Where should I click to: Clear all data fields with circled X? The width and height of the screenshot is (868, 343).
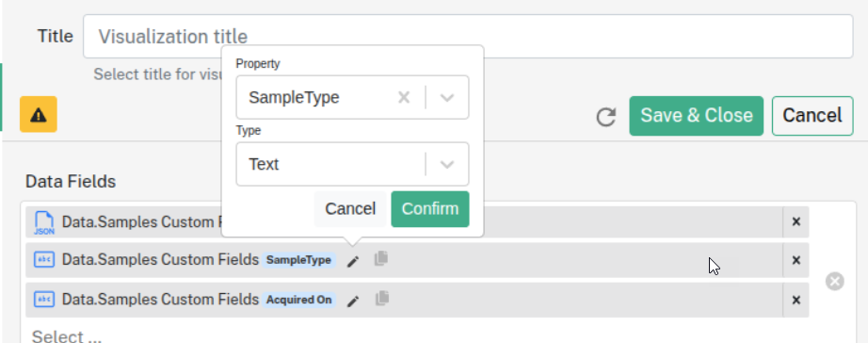[x=835, y=282]
